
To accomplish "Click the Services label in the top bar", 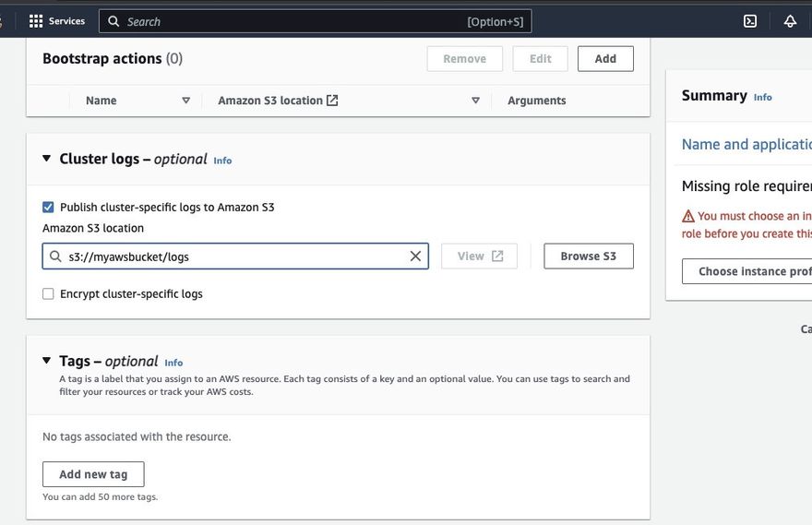I will pyautogui.click(x=66, y=21).
